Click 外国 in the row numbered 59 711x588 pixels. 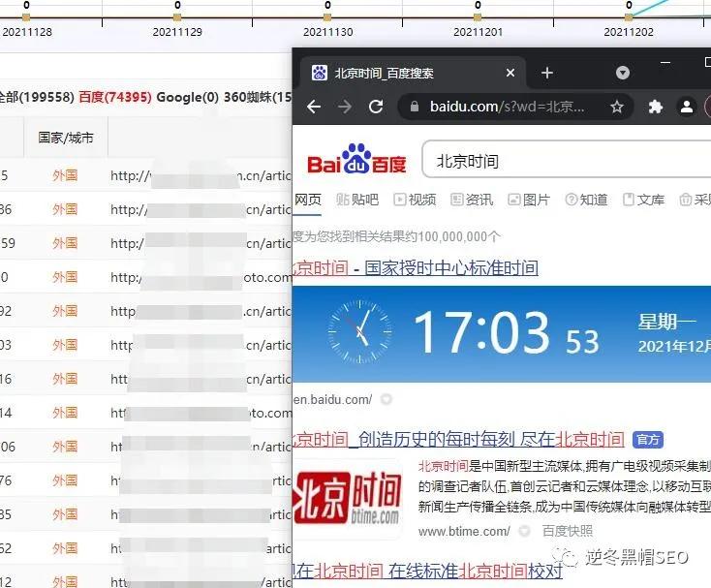point(65,243)
